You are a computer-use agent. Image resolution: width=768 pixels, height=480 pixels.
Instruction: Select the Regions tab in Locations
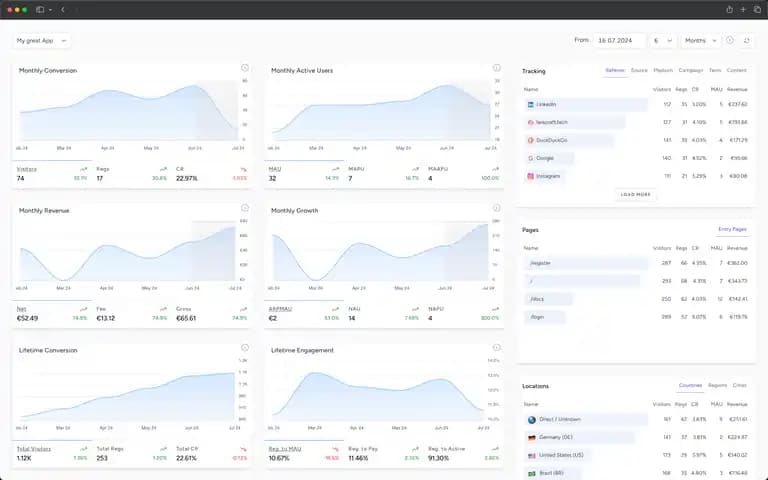coord(717,385)
